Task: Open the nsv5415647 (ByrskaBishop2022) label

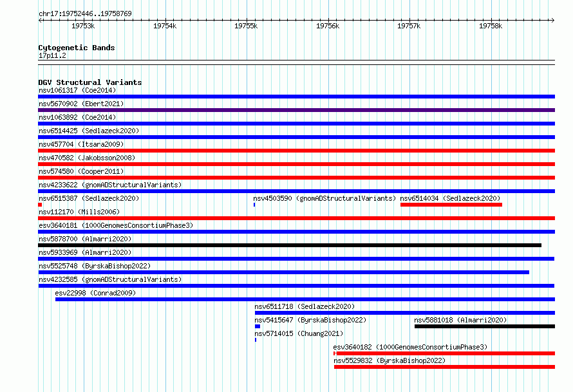Action: [x=310, y=320]
